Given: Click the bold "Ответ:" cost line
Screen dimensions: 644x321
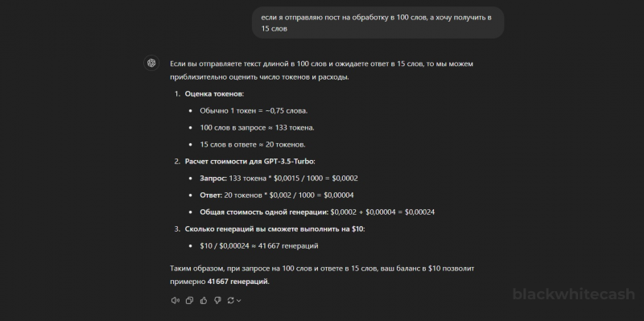Looking at the screenshot, I should 277,195.
